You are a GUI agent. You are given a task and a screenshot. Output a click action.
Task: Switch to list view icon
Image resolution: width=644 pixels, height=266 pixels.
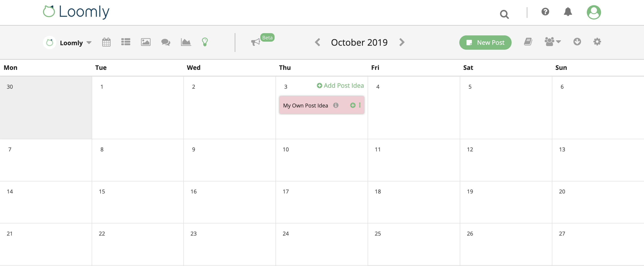[x=126, y=42]
